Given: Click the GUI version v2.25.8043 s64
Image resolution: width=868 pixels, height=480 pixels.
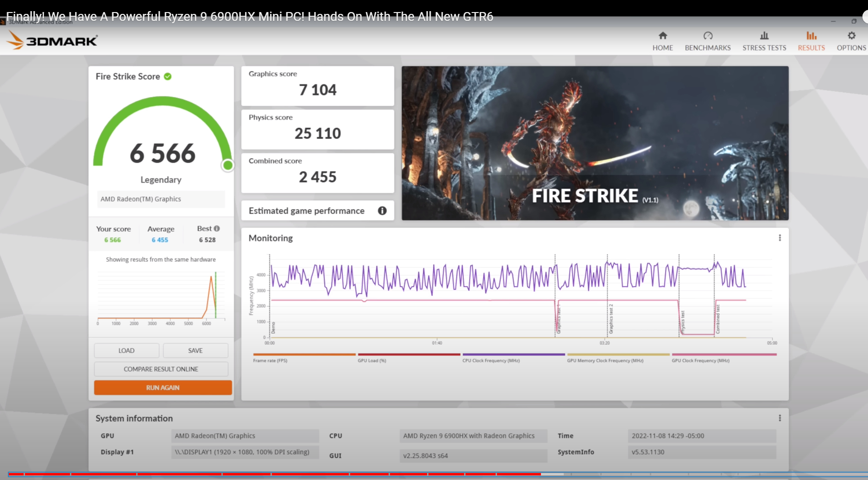Looking at the screenshot, I should point(473,455).
